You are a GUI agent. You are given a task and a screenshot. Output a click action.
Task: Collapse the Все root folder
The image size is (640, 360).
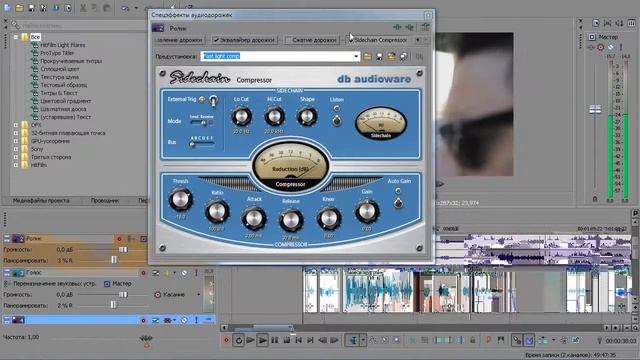(x=16, y=37)
